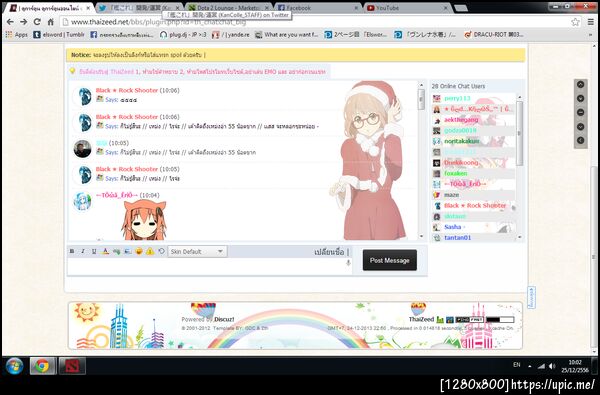Toggle bold text in chat editor
The height and width of the screenshot is (395, 600).
click(72, 251)
